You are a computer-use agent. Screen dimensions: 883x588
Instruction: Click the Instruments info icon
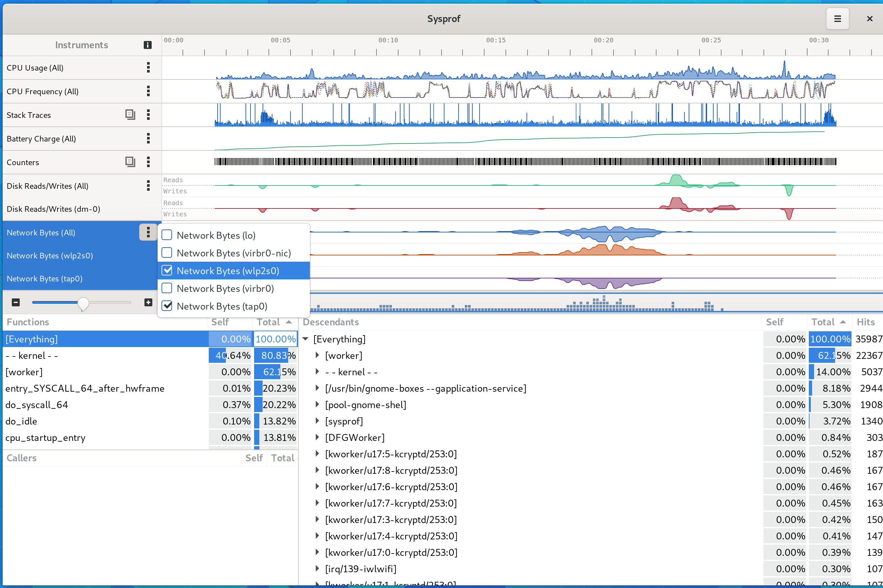148,45
